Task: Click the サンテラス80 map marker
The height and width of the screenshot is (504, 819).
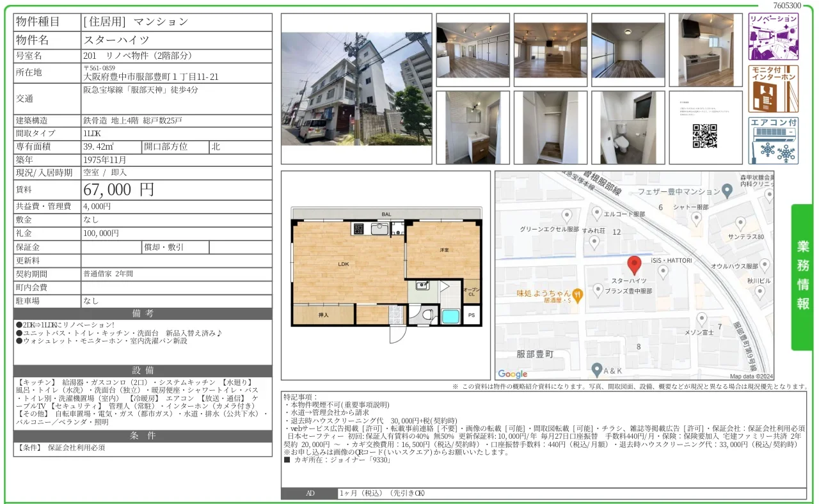Action: click(740, 223)
